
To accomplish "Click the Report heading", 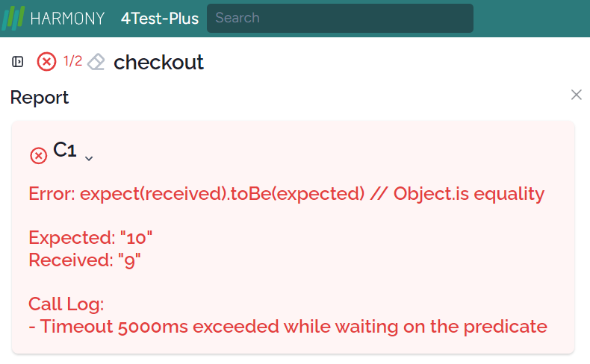I will pos(40,98).
